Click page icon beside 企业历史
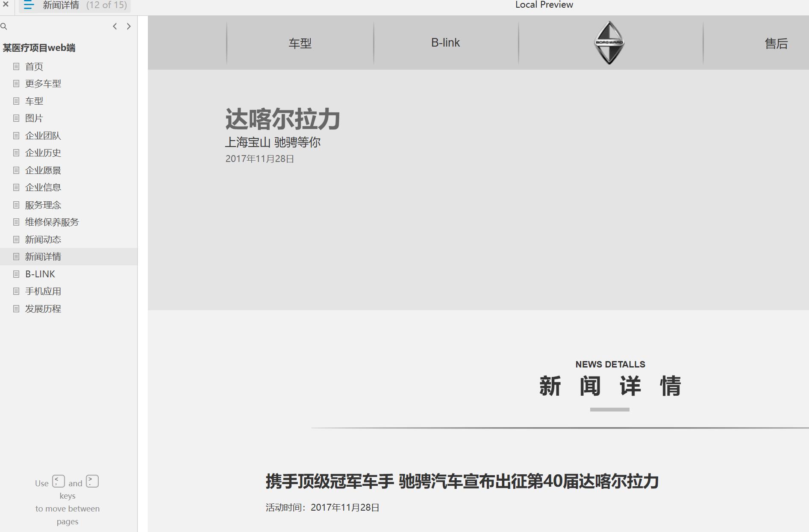The height and width of the screenshot is (532, 809). point(16,153)
